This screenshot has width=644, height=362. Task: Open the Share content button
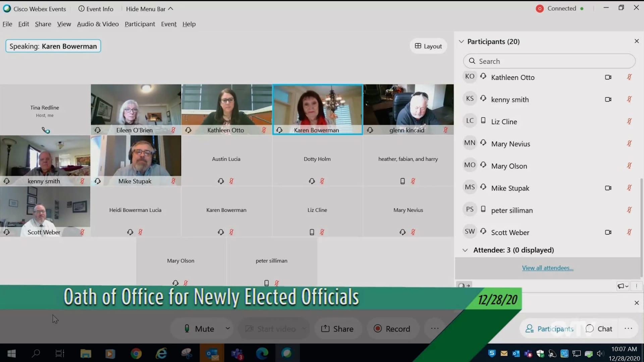coord(337,329)
